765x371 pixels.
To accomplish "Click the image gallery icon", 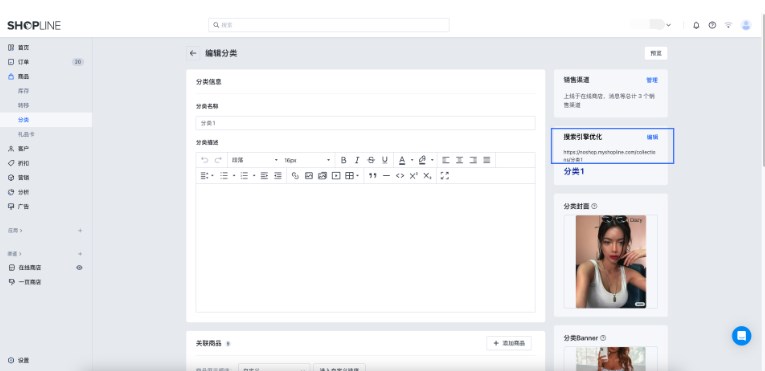I will [322, 176].
